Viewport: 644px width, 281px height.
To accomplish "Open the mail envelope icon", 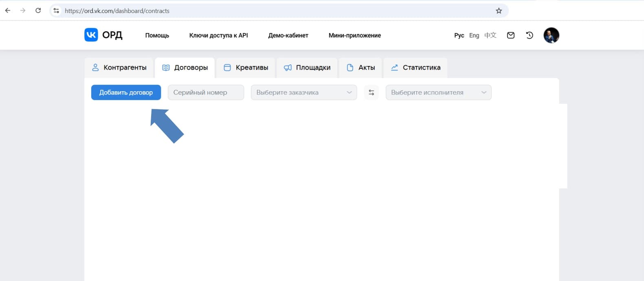I will click(510, 35).
